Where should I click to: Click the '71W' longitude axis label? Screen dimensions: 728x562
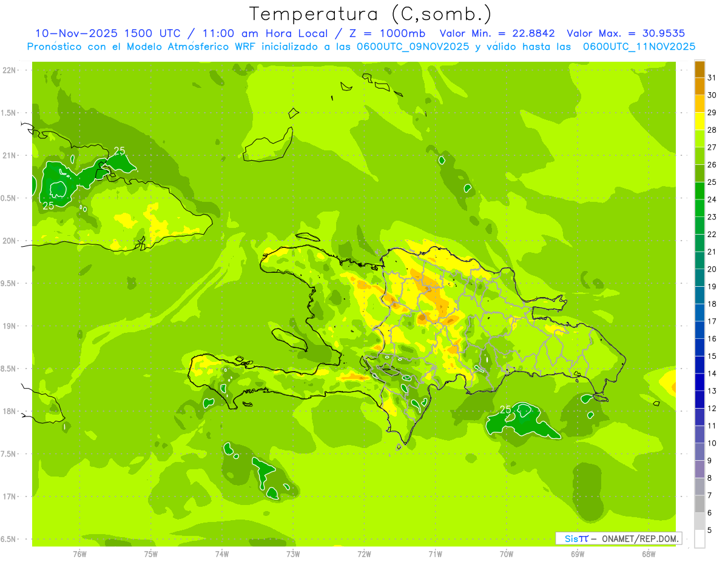coord(435,554)
